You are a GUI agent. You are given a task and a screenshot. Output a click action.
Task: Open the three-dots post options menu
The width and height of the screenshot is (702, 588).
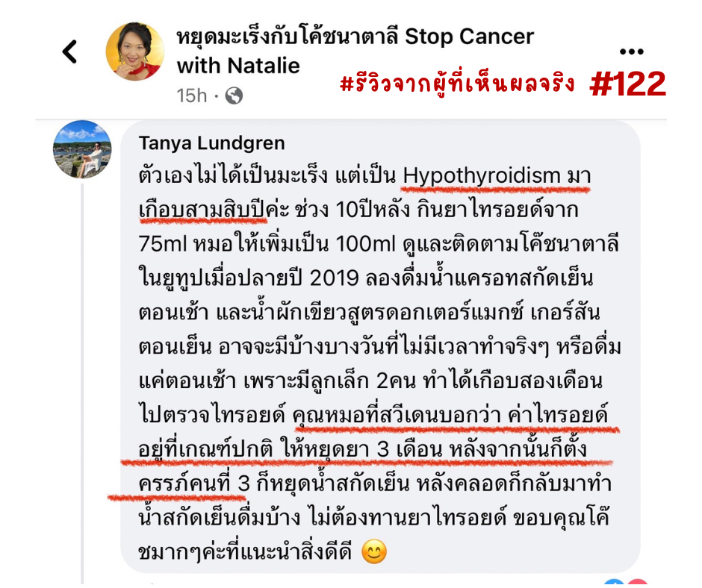(631, 52)
